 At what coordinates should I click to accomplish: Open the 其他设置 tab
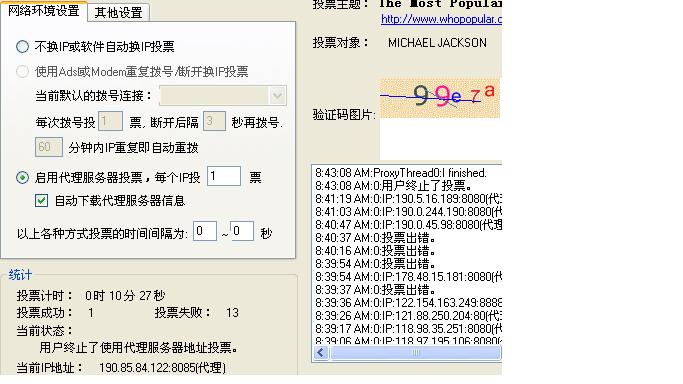[118, 12]
